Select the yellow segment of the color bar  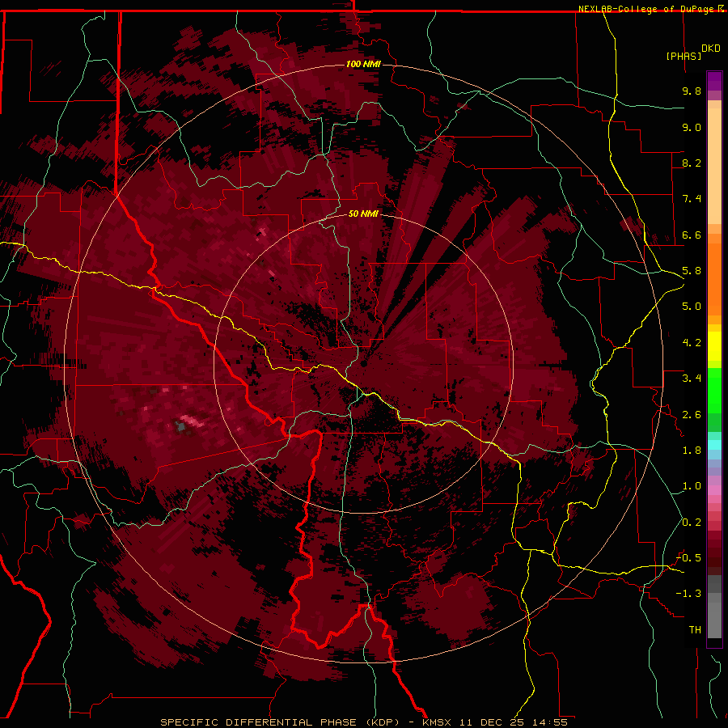click(x=714, y=346)
